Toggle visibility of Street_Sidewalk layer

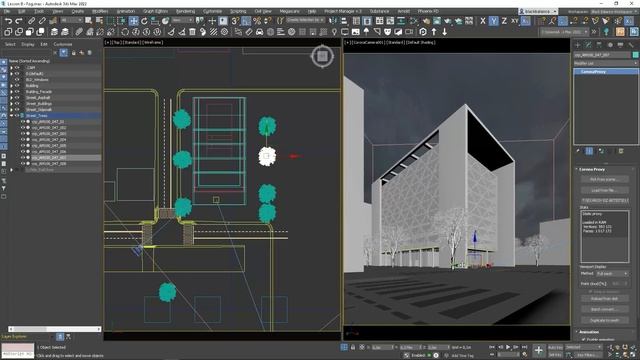(x=17, y=109)
